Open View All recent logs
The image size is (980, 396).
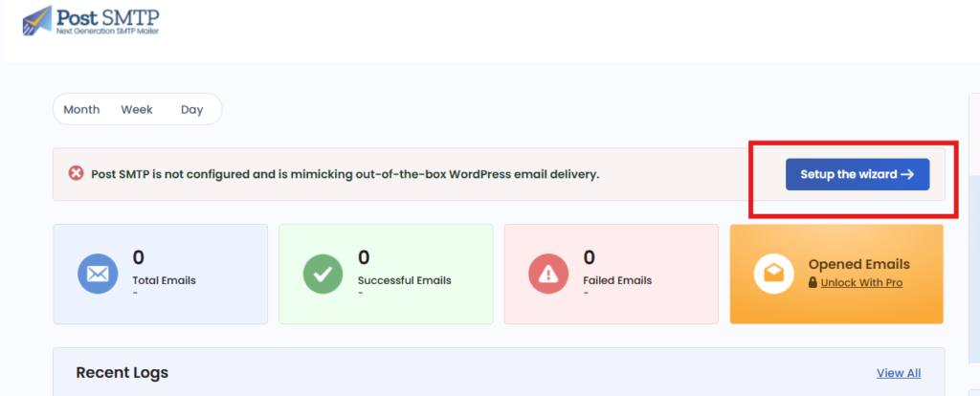pos(899,373)
